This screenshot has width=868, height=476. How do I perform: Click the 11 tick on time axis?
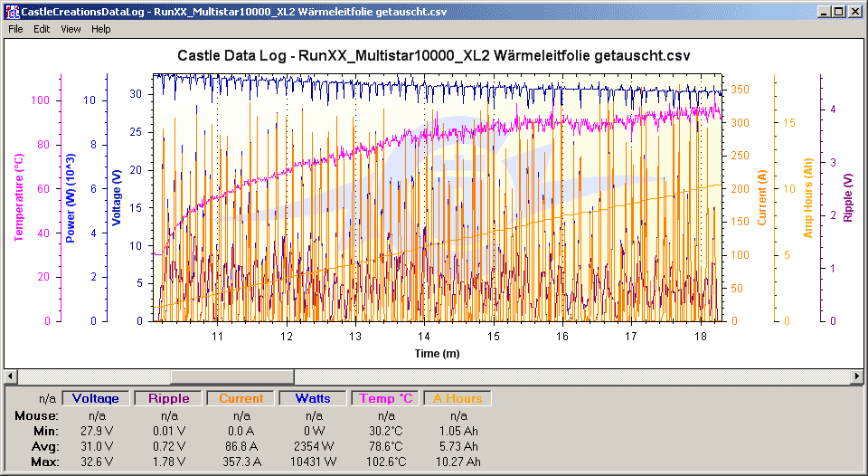(x=217, y=336)
